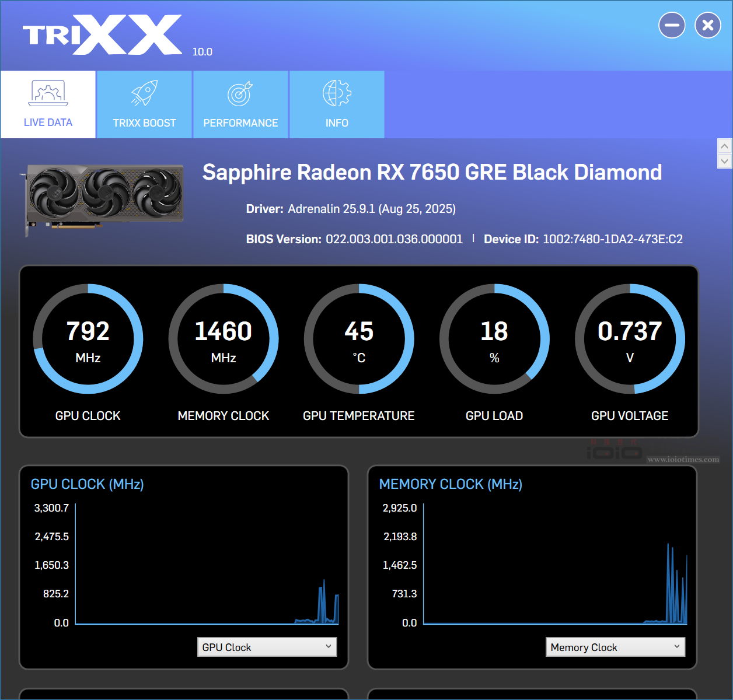The width and height of the screenshot is (733, 700).
Task: Click the GPU clock history graph
Action: point(207,564)
